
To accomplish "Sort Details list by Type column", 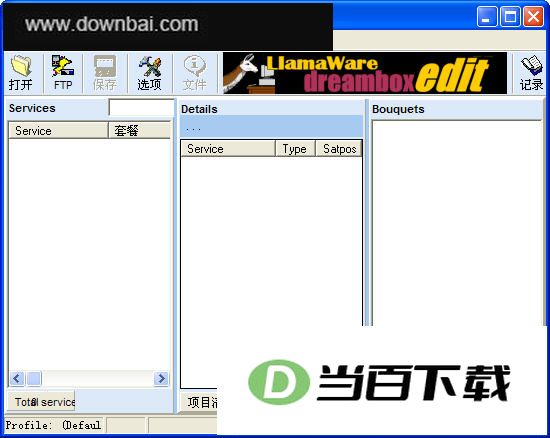I will 295,149.
